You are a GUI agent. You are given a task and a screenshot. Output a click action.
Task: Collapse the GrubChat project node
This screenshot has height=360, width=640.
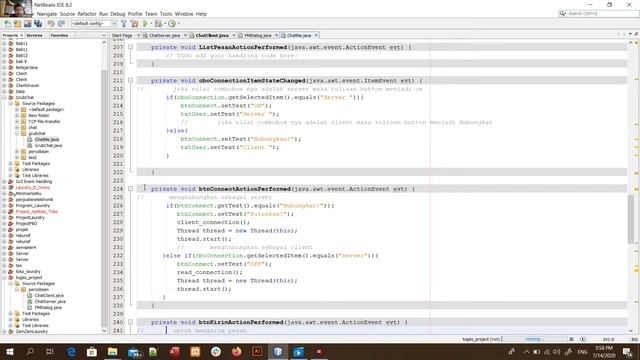tap(4, 98)
